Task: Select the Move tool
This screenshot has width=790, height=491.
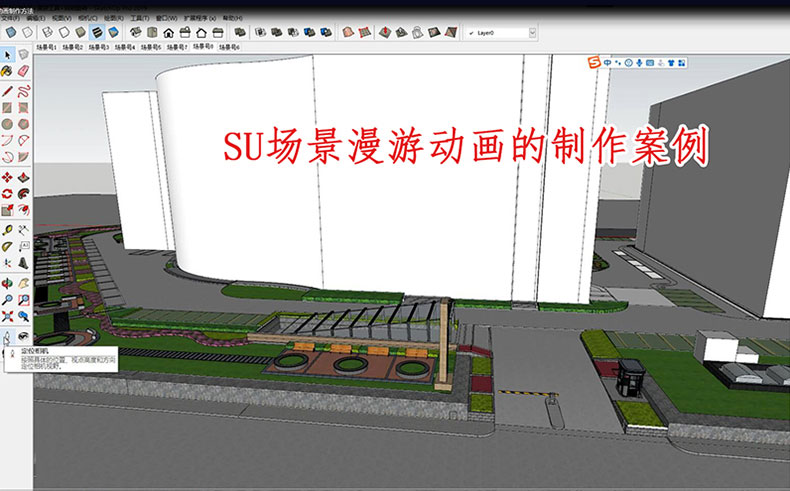Action: coord(8,177)
